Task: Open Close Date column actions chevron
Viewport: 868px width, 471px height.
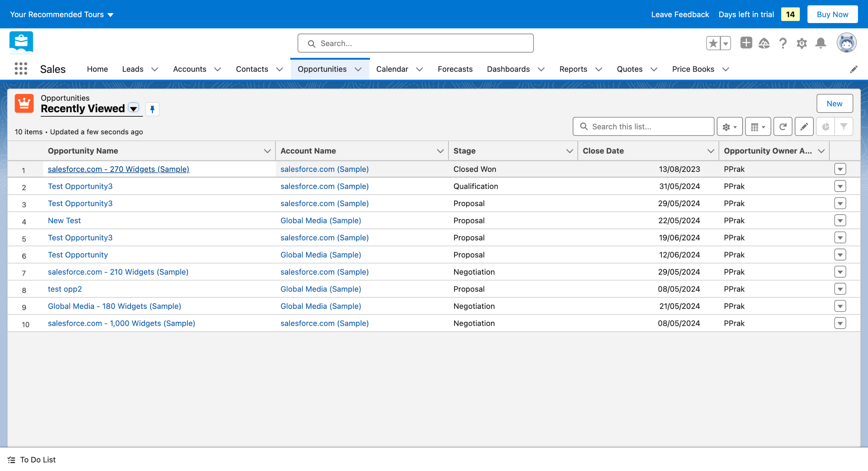Action: click(x=711, y=151)
